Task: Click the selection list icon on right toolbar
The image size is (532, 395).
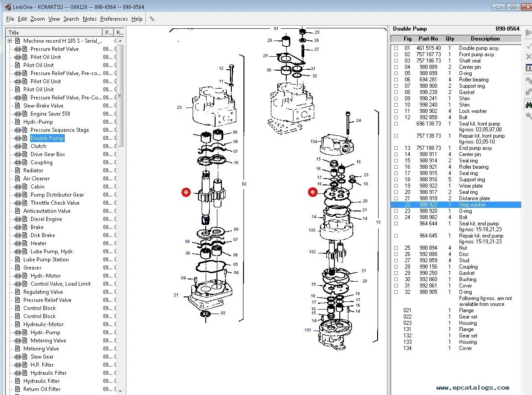Action: [528, 68]
